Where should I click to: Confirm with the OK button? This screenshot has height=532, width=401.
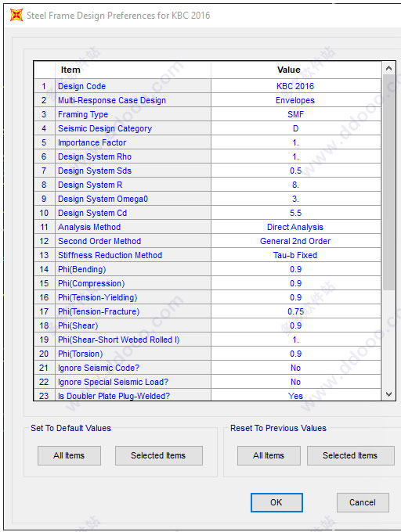276,502
